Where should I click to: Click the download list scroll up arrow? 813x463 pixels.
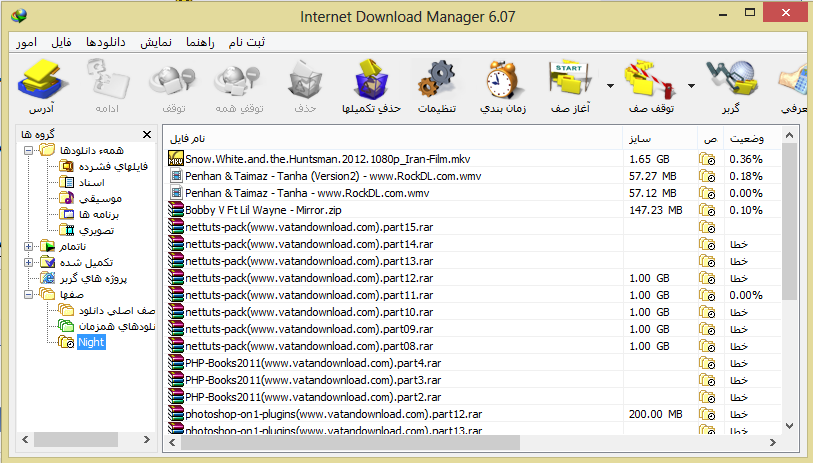(789, 135)
